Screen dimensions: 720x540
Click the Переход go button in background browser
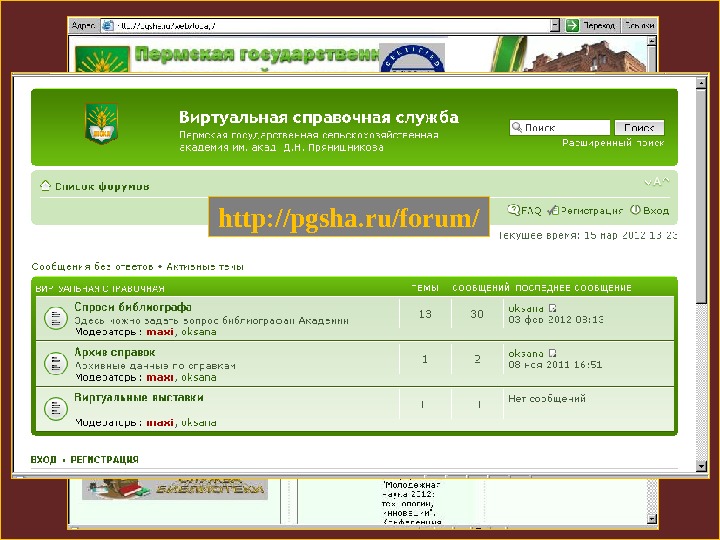[592, 26]
